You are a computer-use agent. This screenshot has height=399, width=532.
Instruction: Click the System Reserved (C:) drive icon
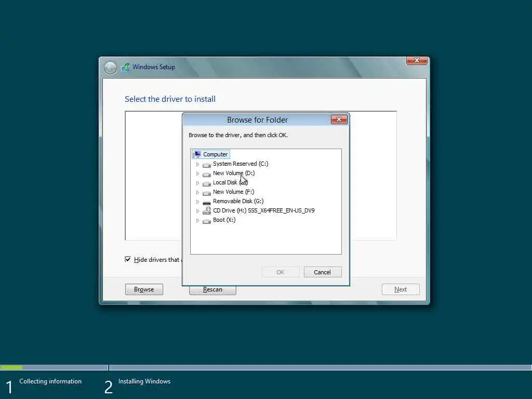(207, 165)
